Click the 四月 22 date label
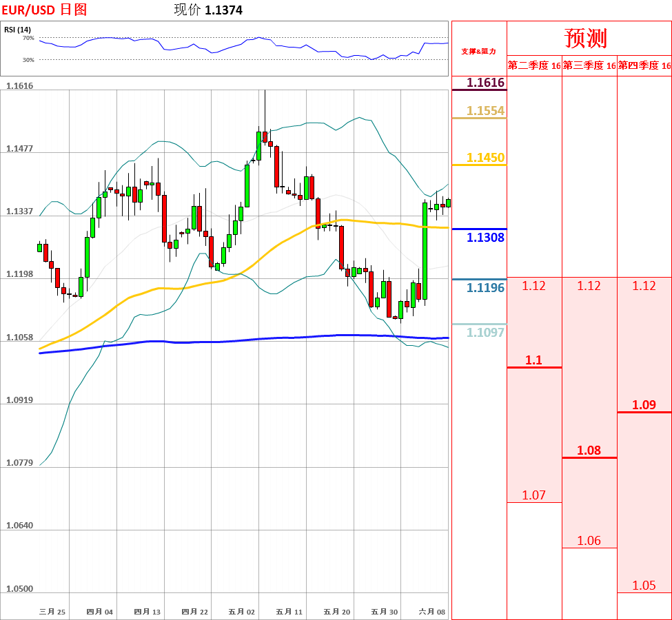Image resolution: width=672 pixels, height=620 pixels. [194, 612]
